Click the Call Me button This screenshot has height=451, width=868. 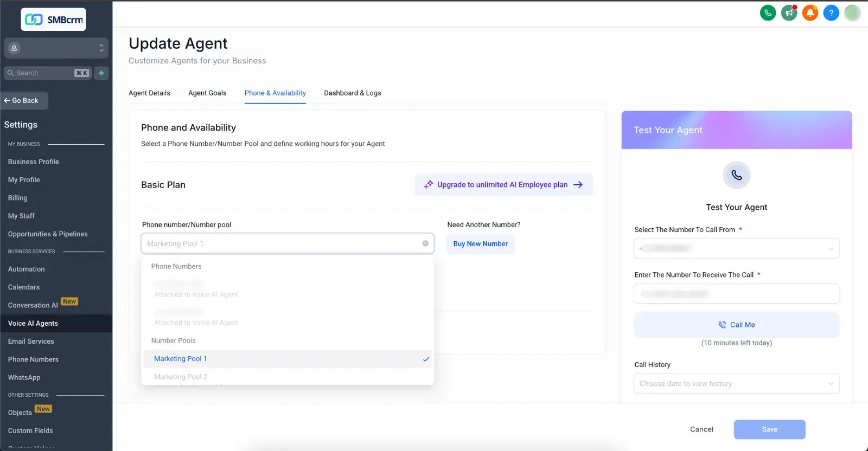737,325
